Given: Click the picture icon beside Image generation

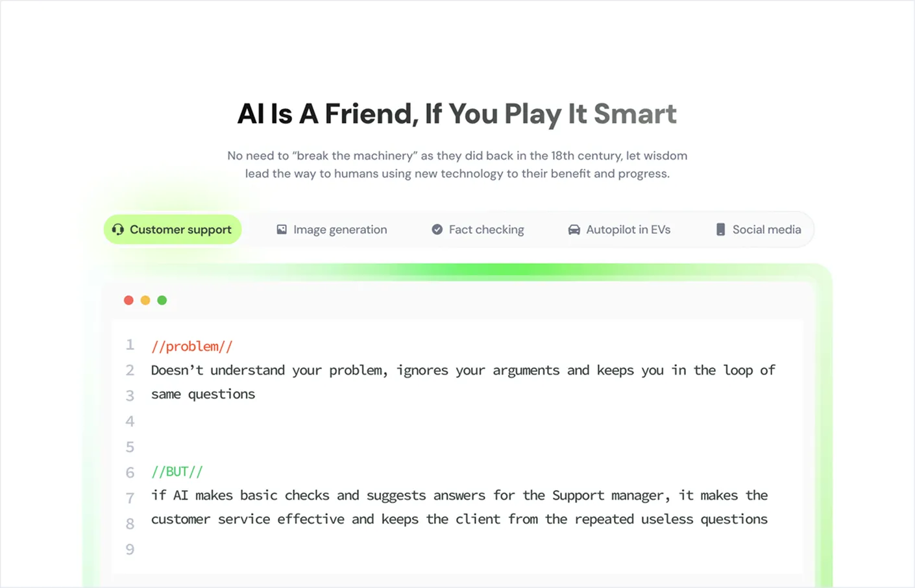Looking at the screenshot, I should pyautogui.click(x=282, y=230).
